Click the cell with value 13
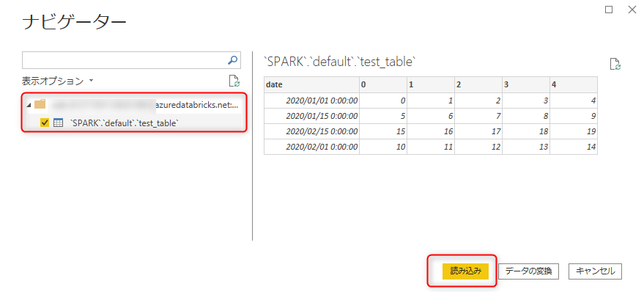 coord(526,147)
